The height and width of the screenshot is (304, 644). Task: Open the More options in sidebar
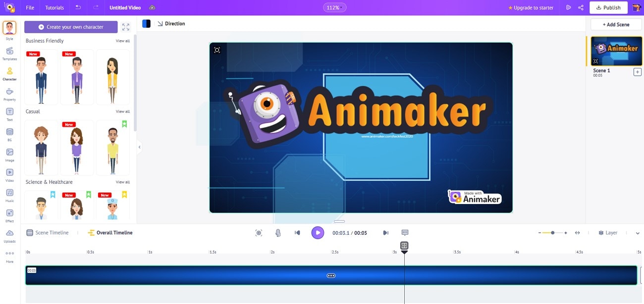[x=9, y=256]
